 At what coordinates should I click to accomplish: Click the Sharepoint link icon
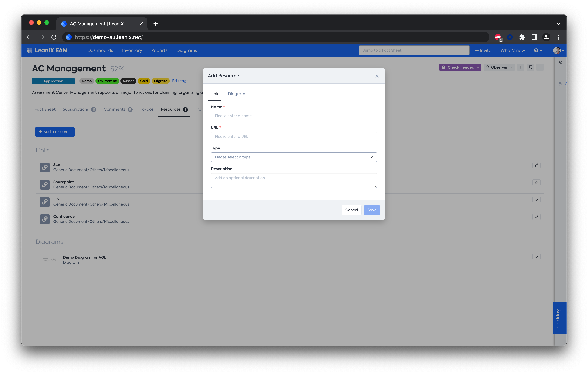(45, 185)
